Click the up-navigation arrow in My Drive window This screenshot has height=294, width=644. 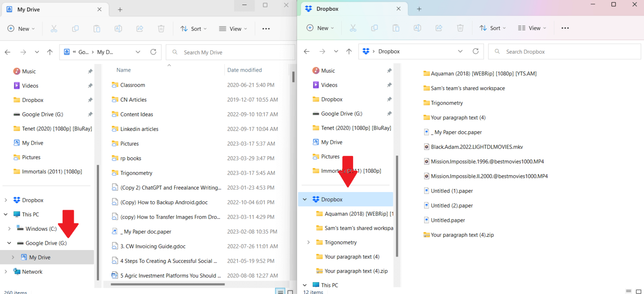pyautogui.click(x=49, y=52)
